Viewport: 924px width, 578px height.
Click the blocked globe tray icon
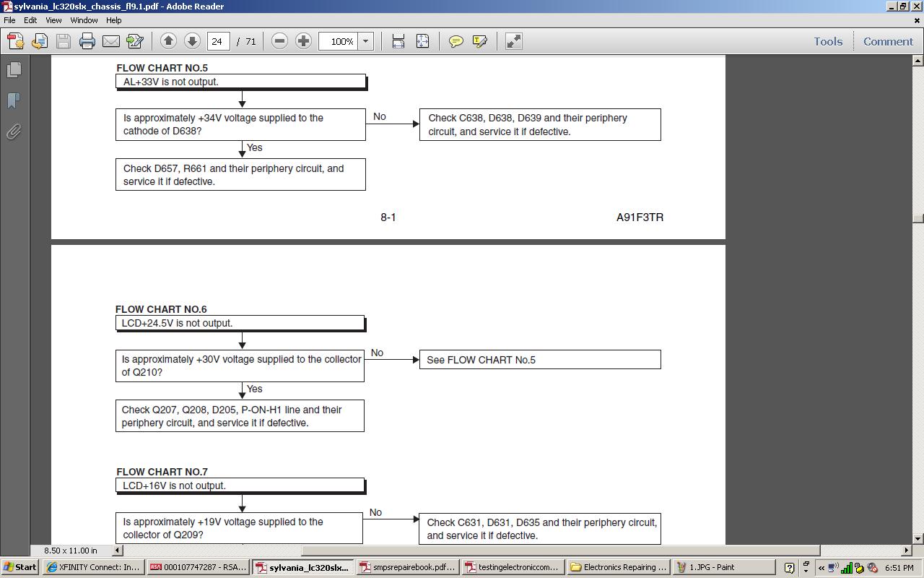coord(872,568)
